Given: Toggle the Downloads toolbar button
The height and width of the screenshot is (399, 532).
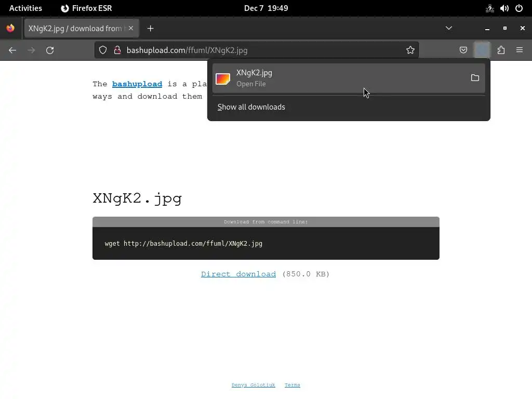Looking at the screenshot, I should (482, 50).
